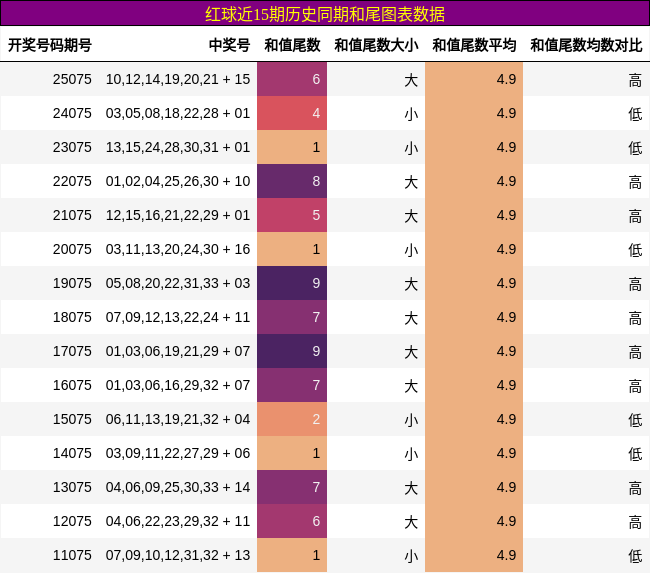Screen dimensions: 650x573
Task: Click winning numbers 03,11,13,20,24,30 + 16
Action: point(178,249)
